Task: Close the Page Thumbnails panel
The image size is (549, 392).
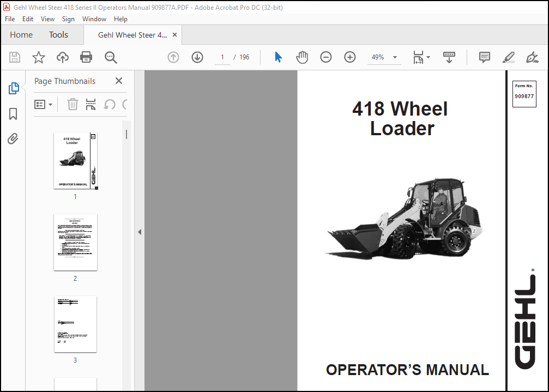Action: [119, 81]
